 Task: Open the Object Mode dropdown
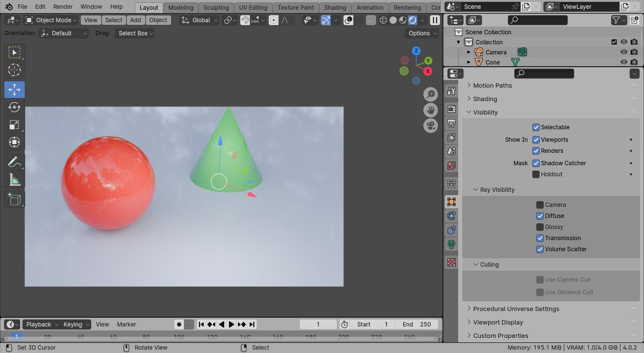[x=51, y=20]
